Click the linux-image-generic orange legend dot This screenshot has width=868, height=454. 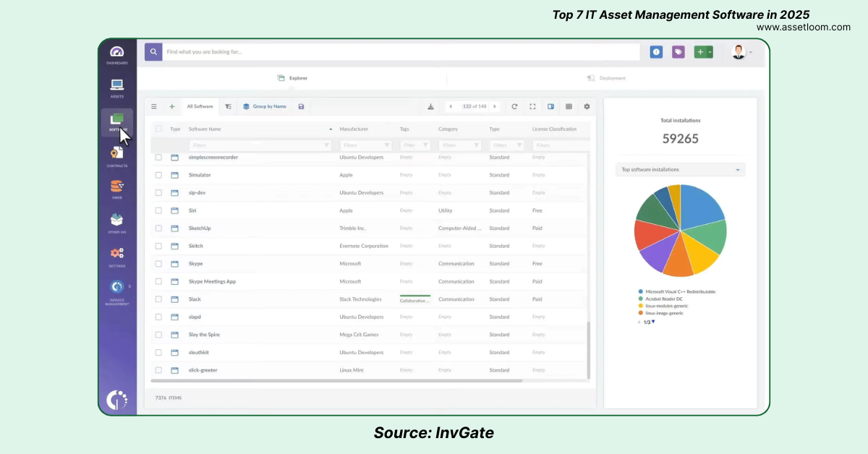[640, 313]
